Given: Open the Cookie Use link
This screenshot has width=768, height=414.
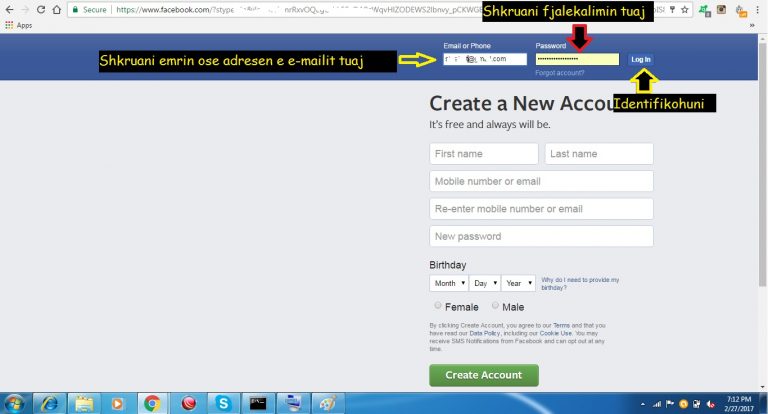Looking at the screenshot, I should (555, 333).
